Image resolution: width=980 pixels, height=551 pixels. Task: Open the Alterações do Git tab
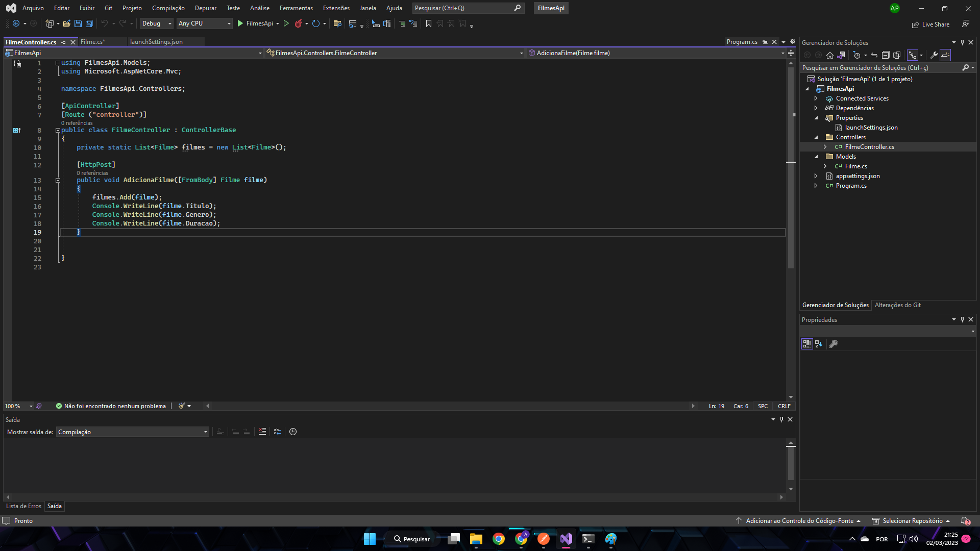[x=898, y=305]
